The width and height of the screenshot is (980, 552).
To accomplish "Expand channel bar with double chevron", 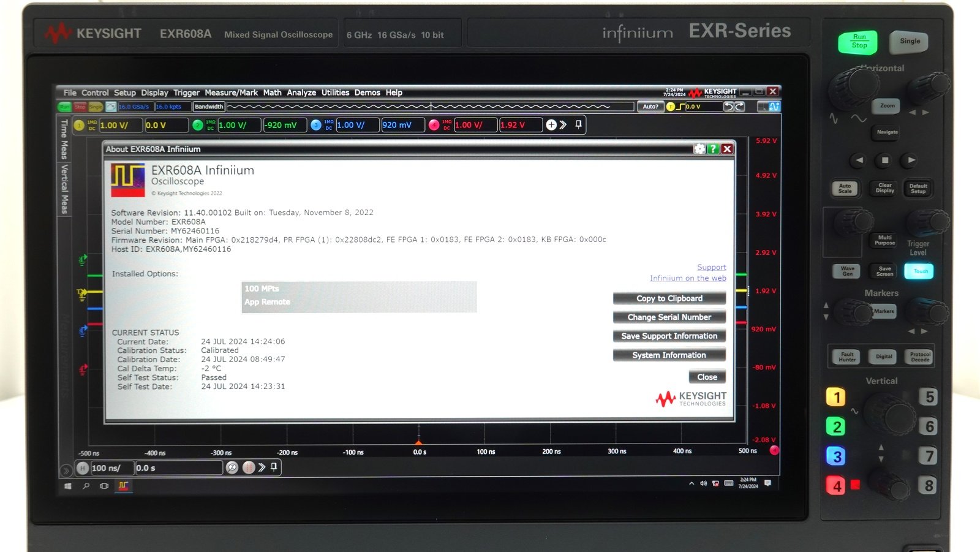I will coord(563,125).
